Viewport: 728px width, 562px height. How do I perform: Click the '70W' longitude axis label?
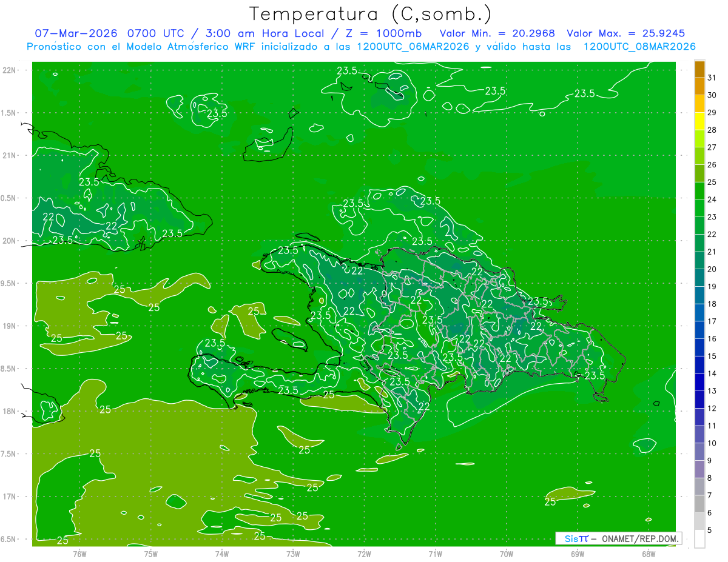[507, 554]
